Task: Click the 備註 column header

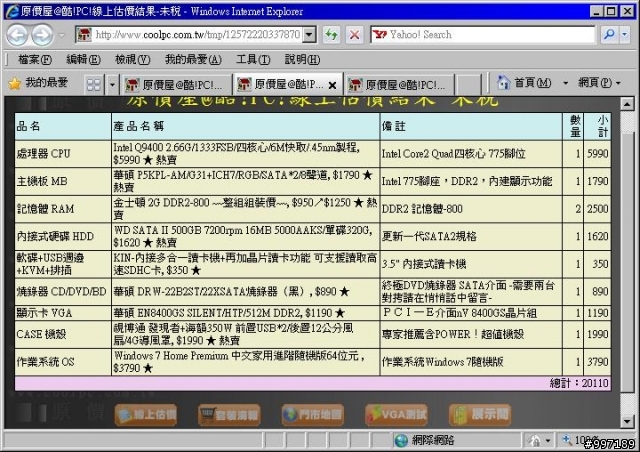Action: 393,126
